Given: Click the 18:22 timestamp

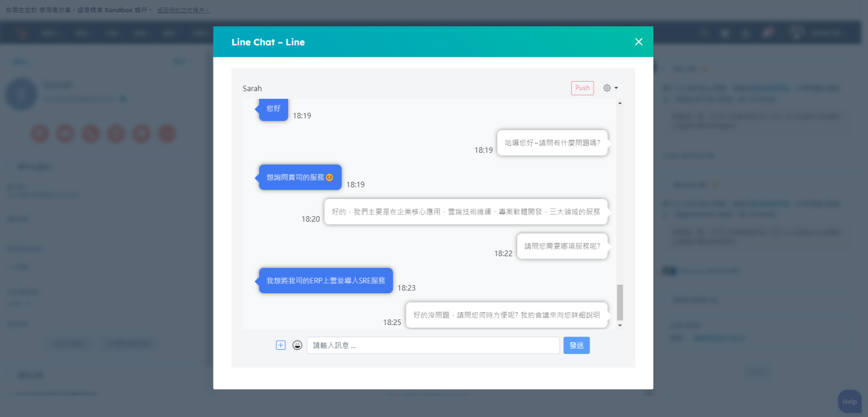Looking at the screenshot, I should pyautogui.click(x=503, y=253).
